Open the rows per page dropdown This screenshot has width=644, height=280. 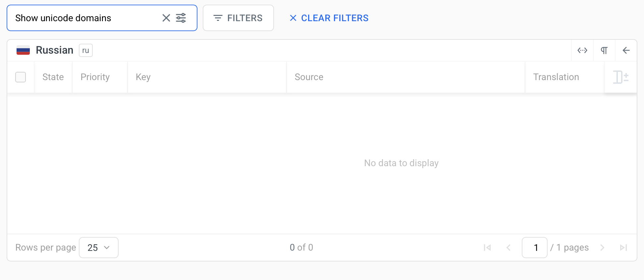click(x=99, y=248)
